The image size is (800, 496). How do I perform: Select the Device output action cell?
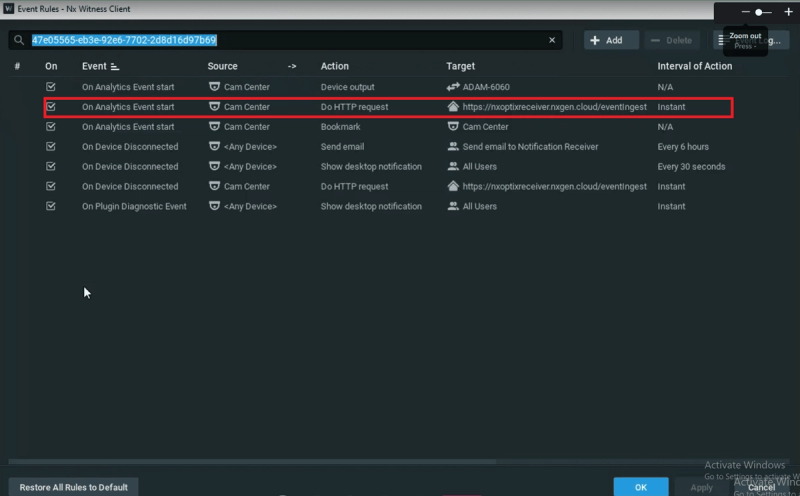pyautogui.click(x=347, y=87)
